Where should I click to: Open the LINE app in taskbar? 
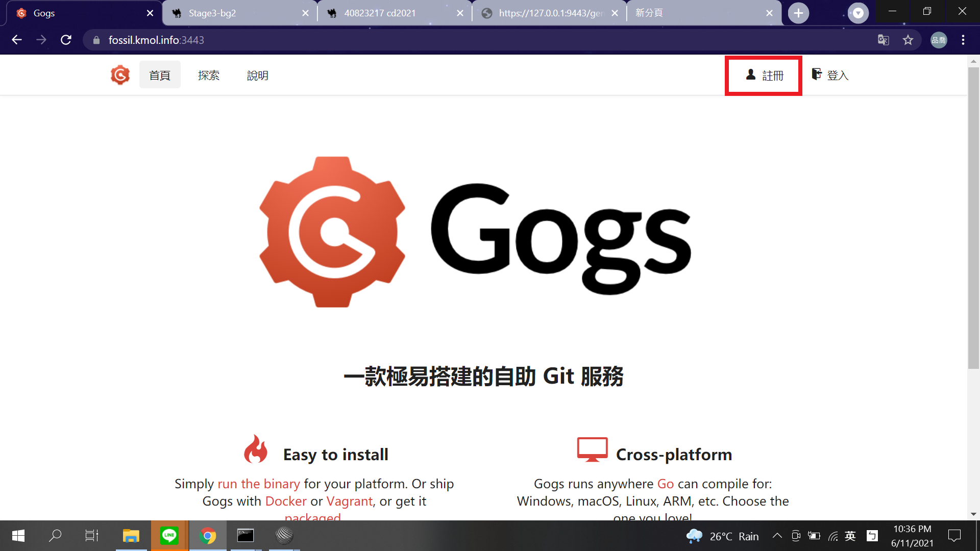169,536
